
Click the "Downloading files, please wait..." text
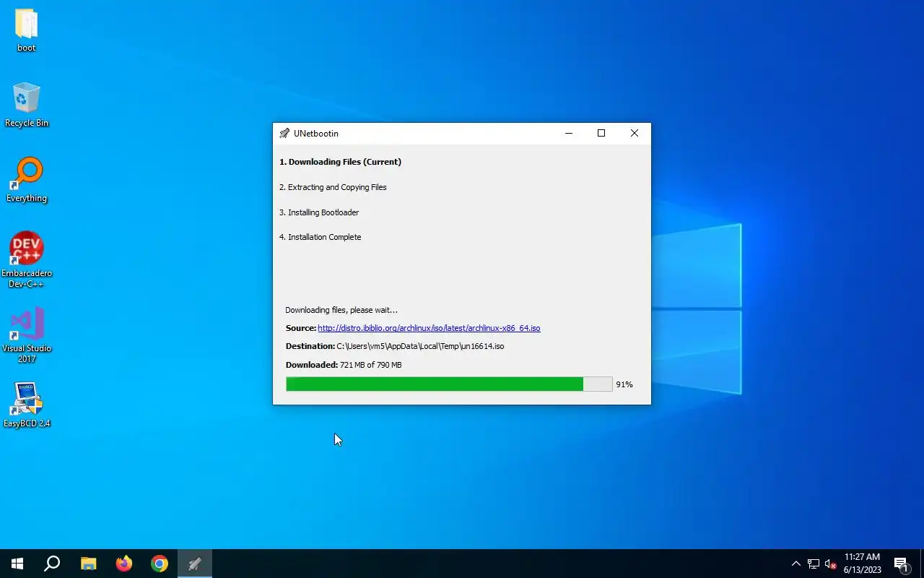[341, 310]
